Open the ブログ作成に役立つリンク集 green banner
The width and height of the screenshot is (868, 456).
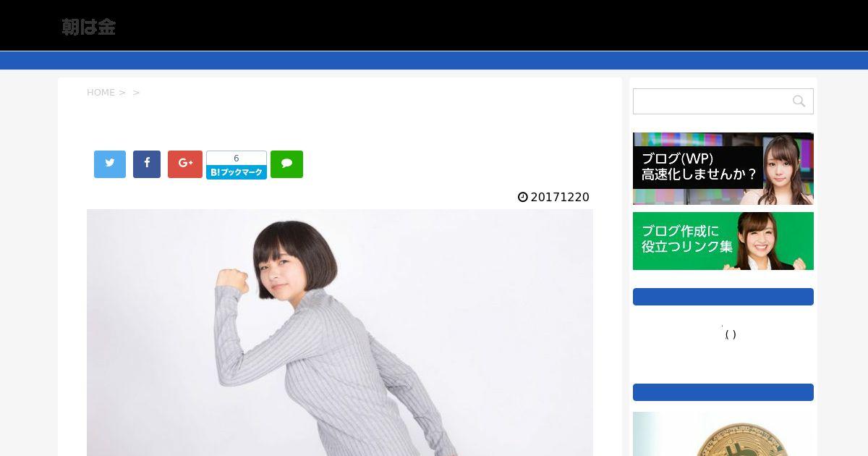tap(723, 241)
